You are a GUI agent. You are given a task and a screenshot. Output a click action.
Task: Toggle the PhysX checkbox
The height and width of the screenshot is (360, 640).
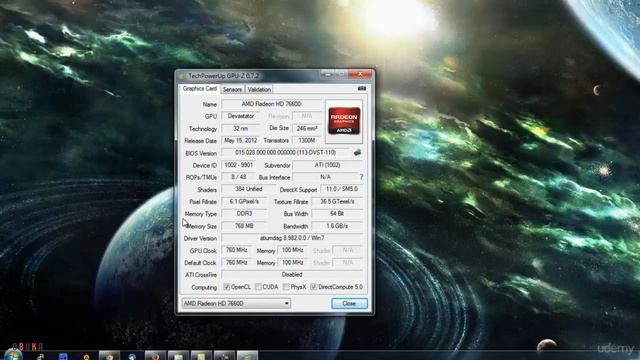[x=286, y=287]
